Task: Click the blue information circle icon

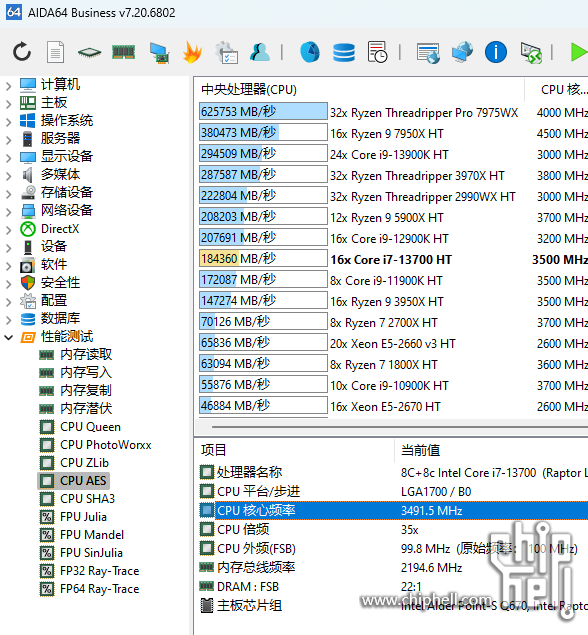Action: point(496,52)
